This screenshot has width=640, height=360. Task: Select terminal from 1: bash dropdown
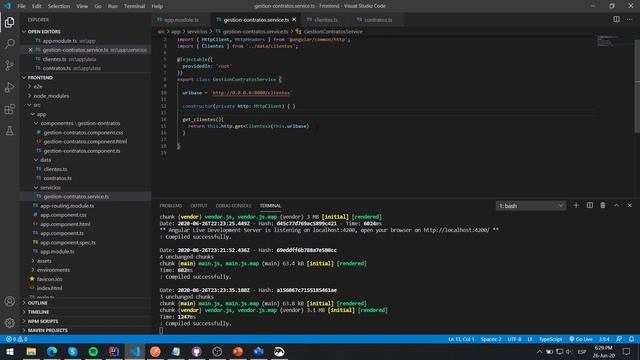(x=531, y=206)
